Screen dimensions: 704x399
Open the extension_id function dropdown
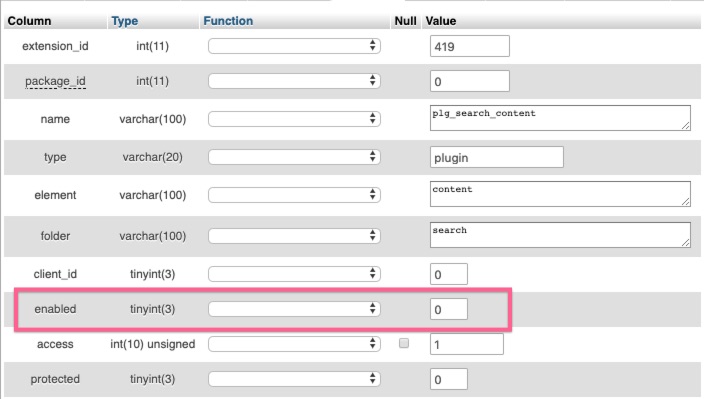tap(295, 46)
